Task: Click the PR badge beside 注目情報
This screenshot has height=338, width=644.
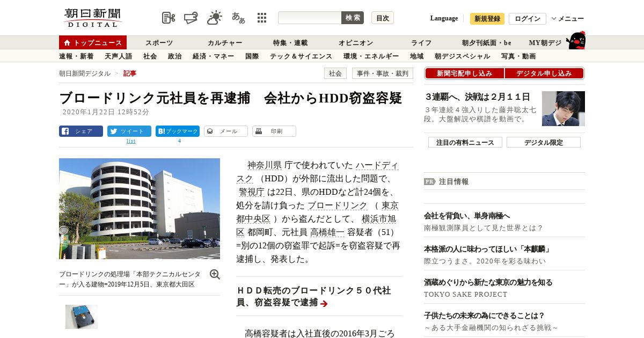Action: click(429, 181)
